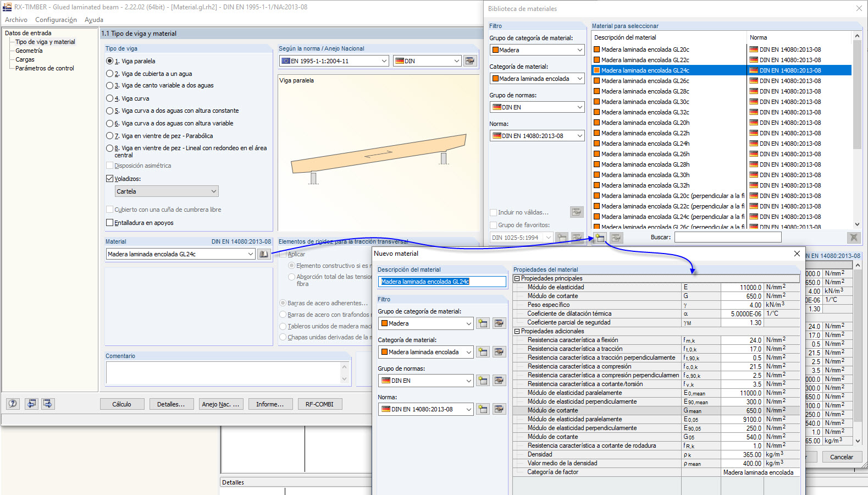
Task: Open the Cartela dropdown under Voladizos
Action: (x=167, y=191)
